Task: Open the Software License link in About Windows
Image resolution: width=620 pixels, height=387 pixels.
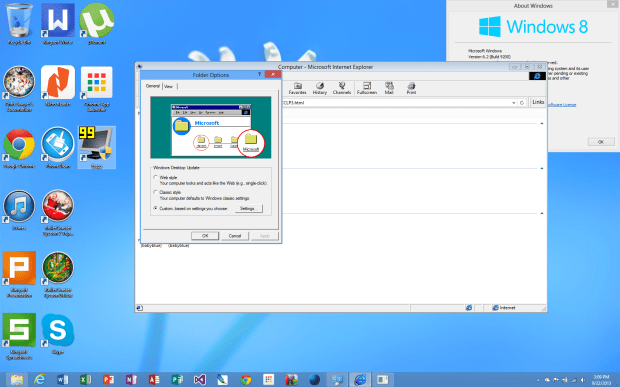Action: point(561,105)
